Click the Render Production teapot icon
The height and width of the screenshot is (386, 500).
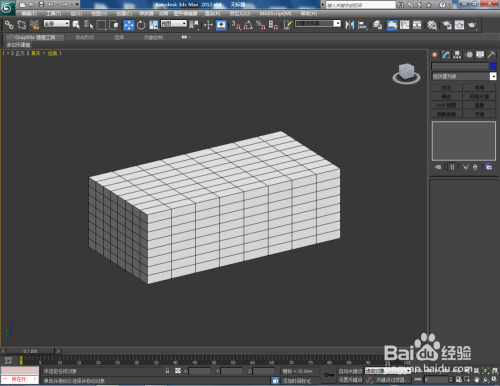click(x=472, y=25)
